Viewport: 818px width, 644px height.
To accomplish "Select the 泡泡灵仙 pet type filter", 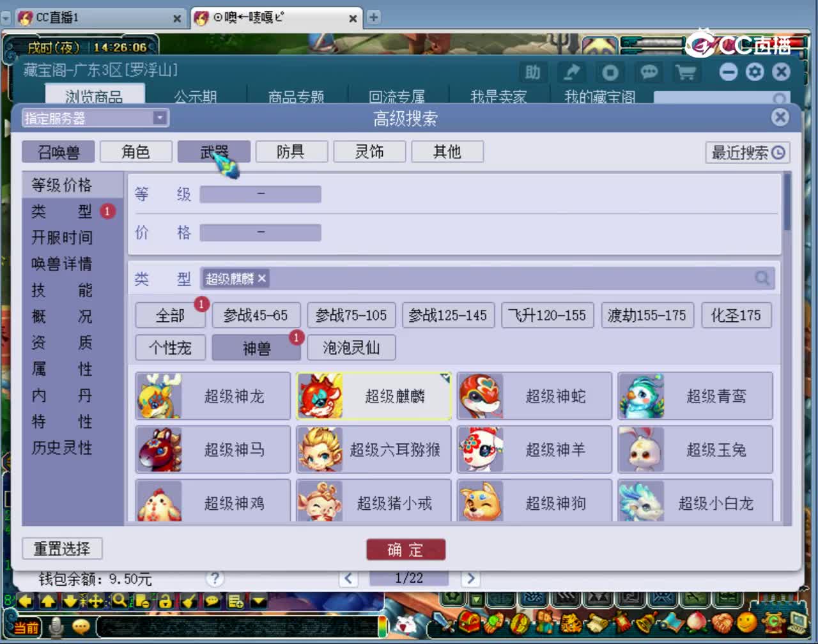I will (351, 348).
